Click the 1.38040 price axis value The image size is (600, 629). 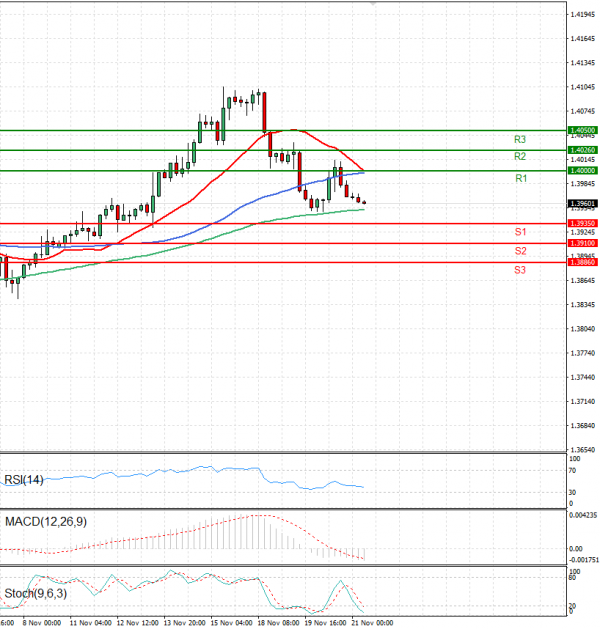point(583,329)
